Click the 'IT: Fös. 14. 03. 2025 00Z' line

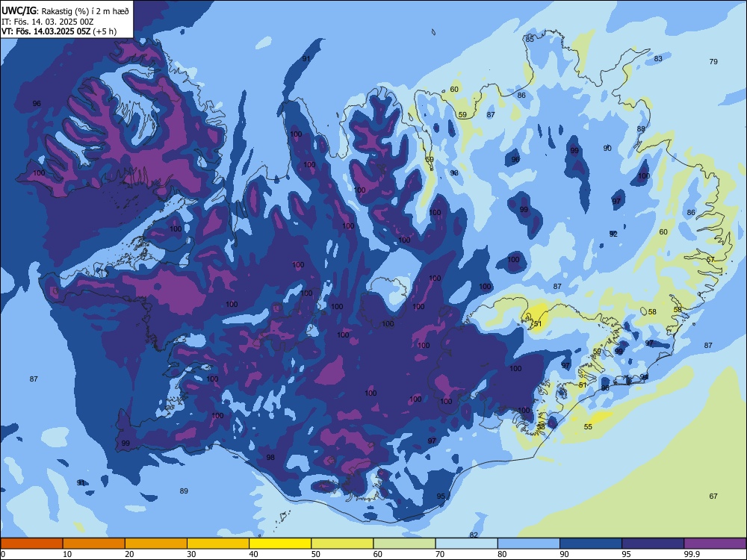48,22
